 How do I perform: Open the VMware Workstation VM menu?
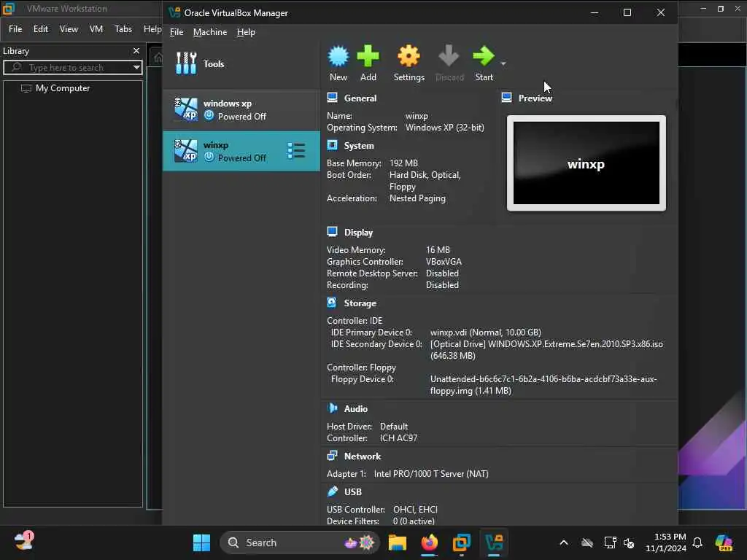[x=96, y=29]
